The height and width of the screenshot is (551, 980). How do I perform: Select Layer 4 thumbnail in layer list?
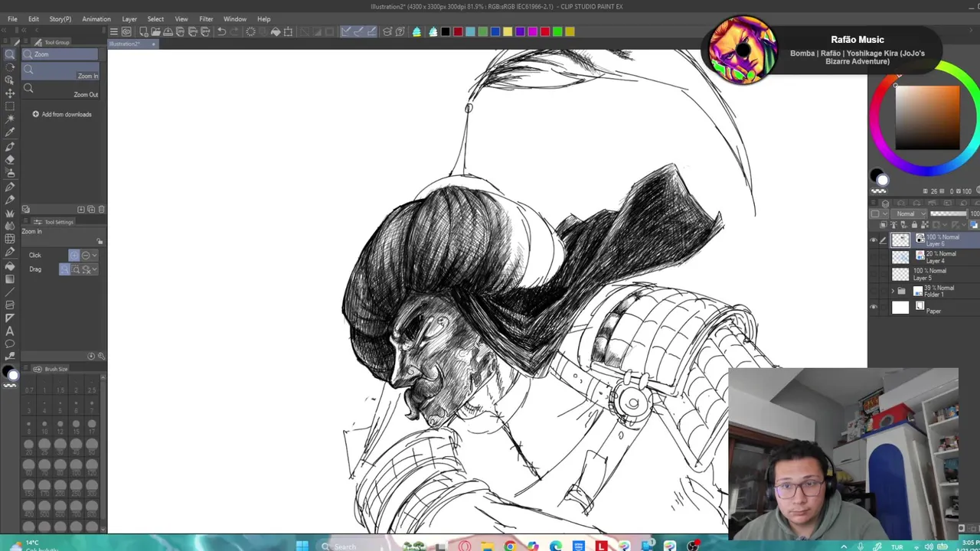tap(900, 257)
